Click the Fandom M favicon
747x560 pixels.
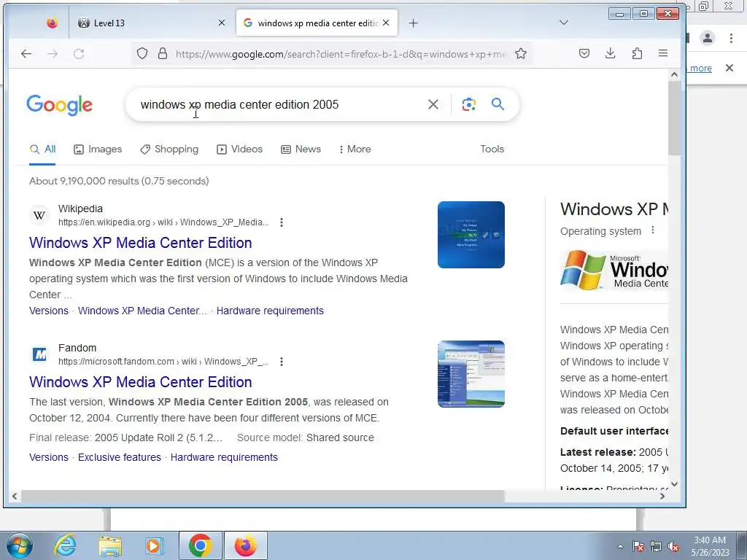[39, 354]
